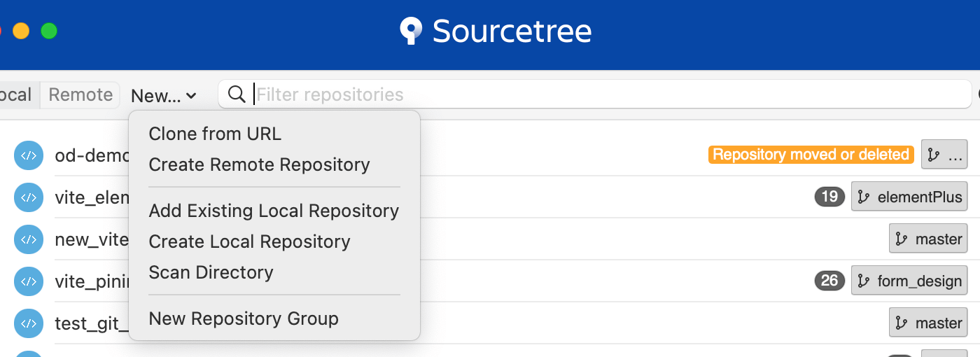Choose Create Remote Repository
This screenshot has width=980, height=357.
pyautogui.click(x=259, y=164)
